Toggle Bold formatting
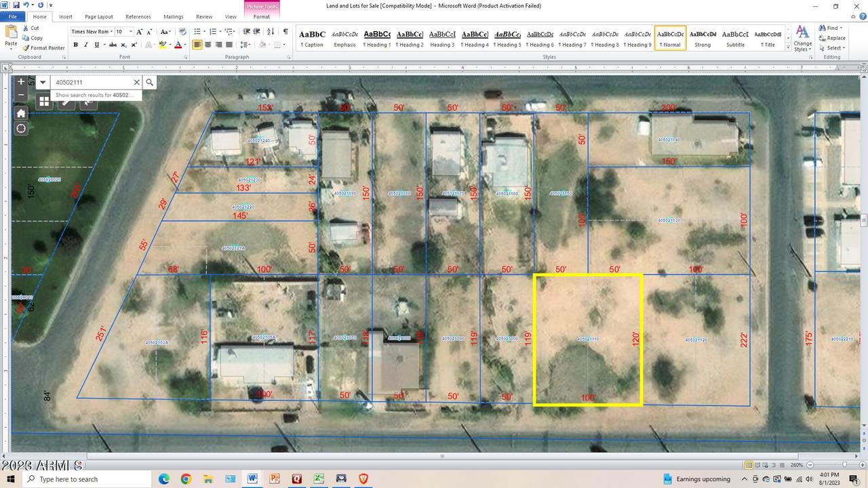The image size is (868, 488). (x=75, y=45)
